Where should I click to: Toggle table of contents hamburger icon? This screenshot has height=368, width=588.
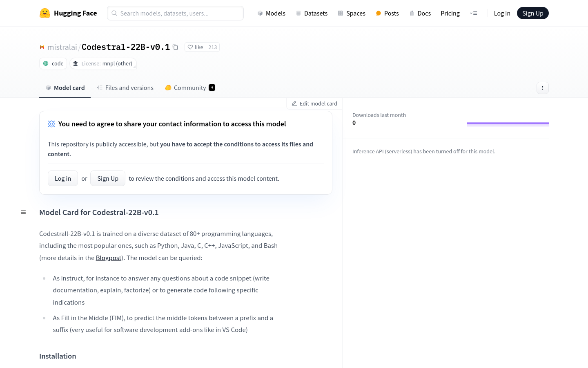point(23,212)
